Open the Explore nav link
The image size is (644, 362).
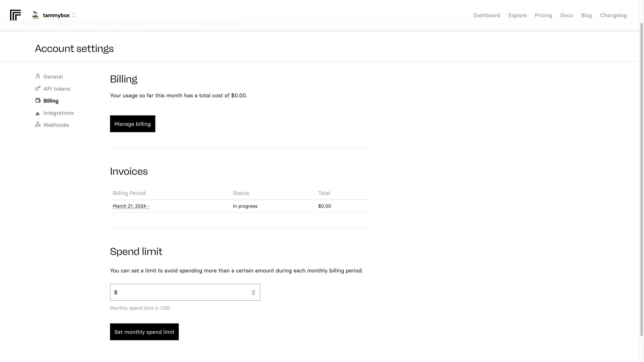pos(517,15)
